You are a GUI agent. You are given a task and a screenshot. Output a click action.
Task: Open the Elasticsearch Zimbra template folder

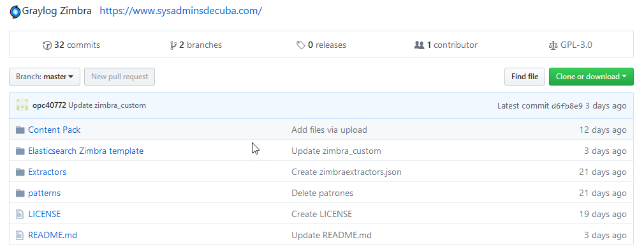click(86, 151)
